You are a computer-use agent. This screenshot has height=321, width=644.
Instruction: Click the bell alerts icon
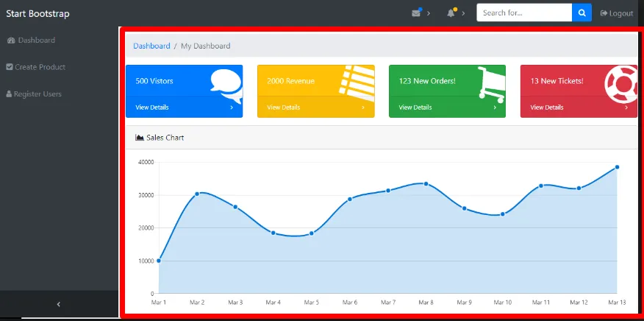point(451,13)
